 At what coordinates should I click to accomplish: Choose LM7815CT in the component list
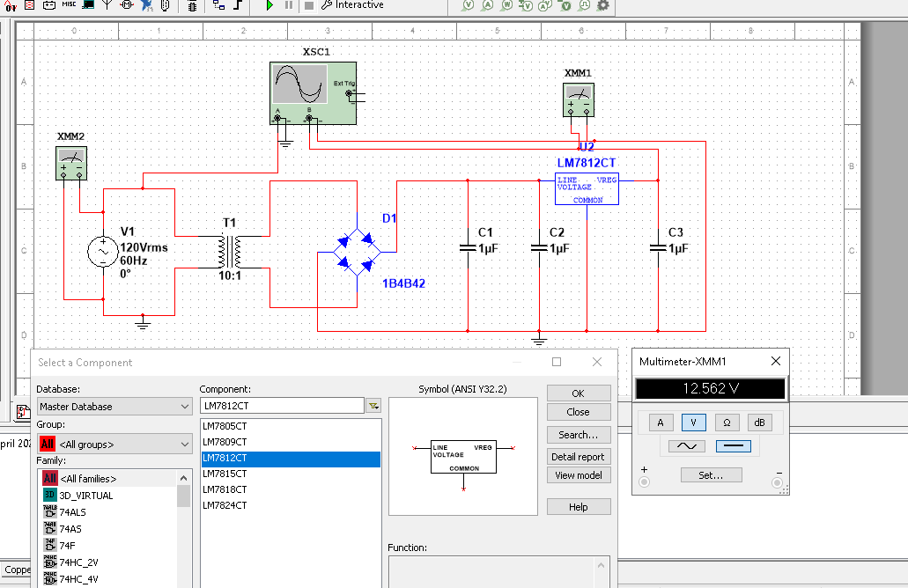(225, 474)
